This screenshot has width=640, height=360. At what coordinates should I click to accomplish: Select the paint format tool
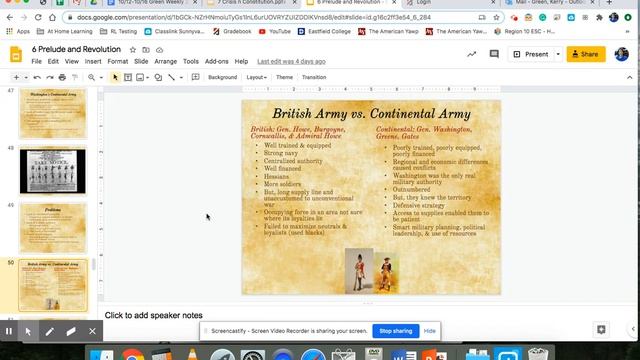(x=75, y=77)
